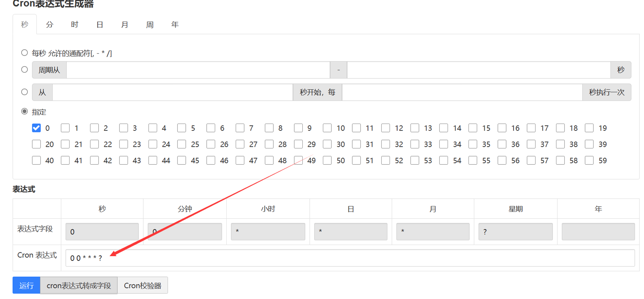This screenshot has width=644, height=299.
Task: Open the Cron校验器 button
Action: [x=143, y=285]
